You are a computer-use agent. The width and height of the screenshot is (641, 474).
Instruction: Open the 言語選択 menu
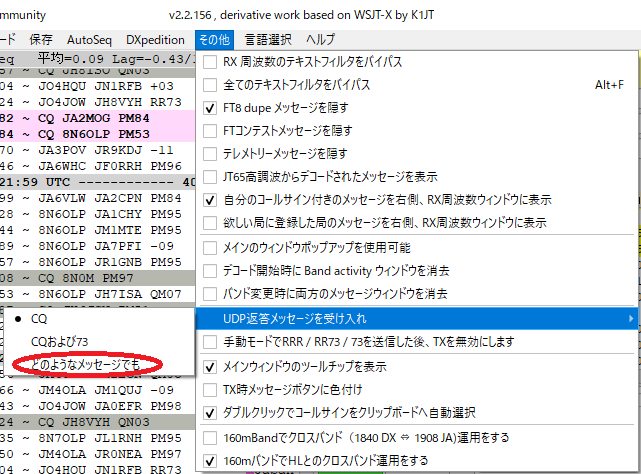click(268, 40)
